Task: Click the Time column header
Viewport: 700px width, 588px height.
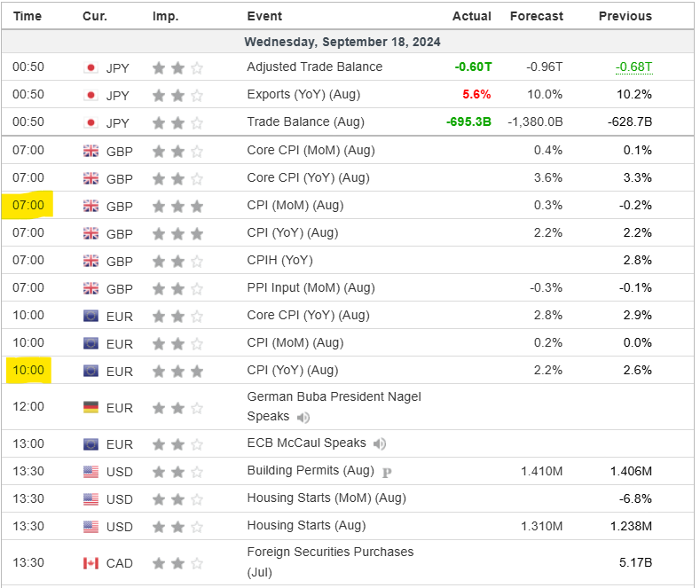Action: [x=28, y=16]
